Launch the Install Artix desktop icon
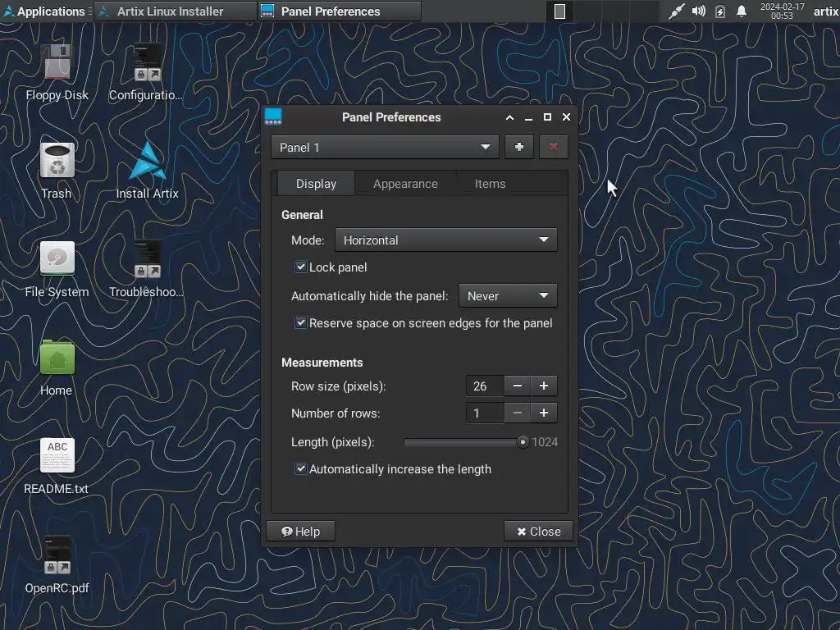Viewport: 840px width, 630px height. (148, 160)
